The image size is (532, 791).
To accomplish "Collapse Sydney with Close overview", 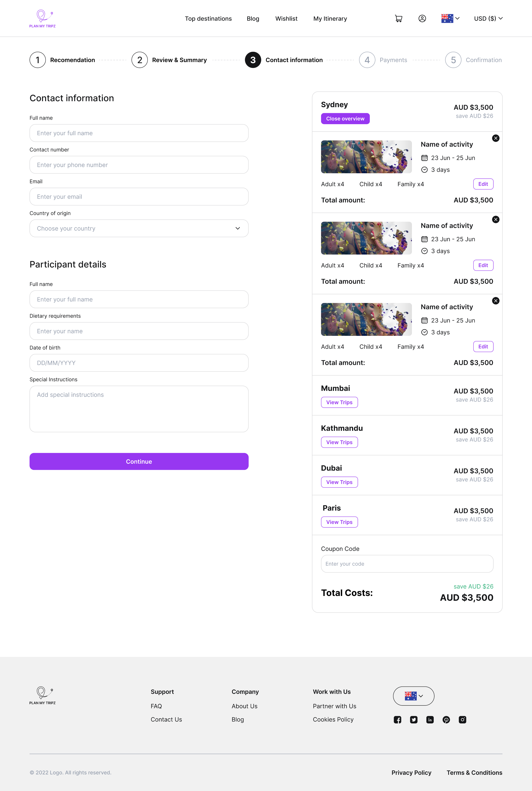I will click(345, 119).
